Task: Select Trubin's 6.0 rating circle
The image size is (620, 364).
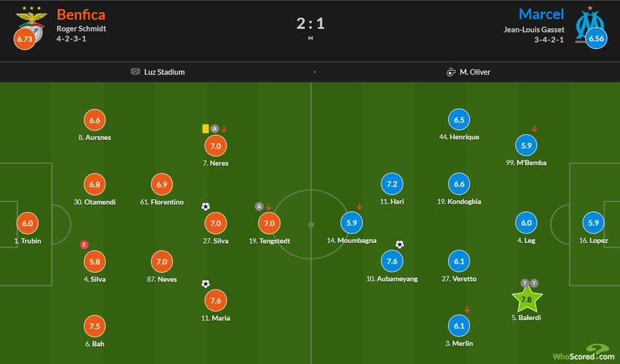Action: pos(28,223)
